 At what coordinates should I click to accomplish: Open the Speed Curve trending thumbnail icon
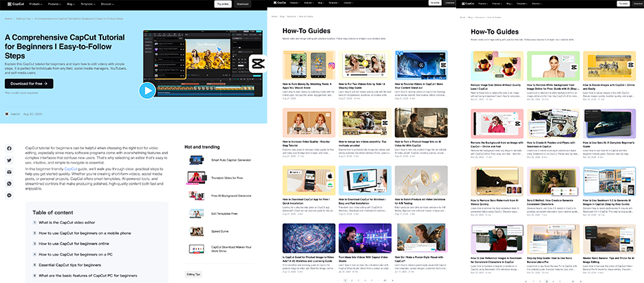pyautogui.click(x=196, y=231)
